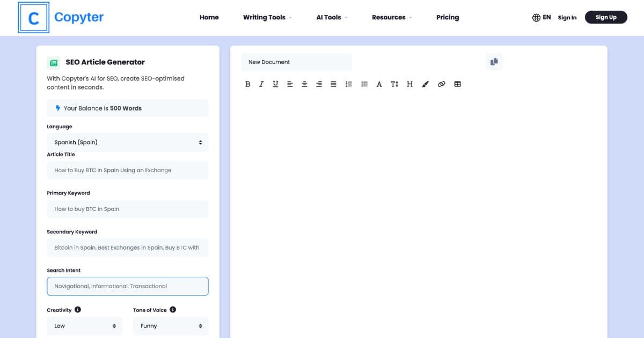This screenshot has height=338, width=644.
Task: Copy the document content using the copy icon
Action: tap(493, 62)
